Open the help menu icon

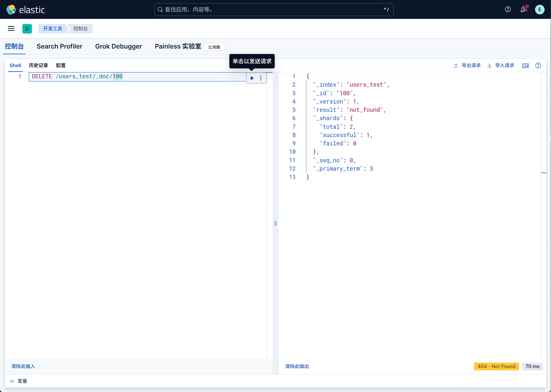pos(508,10)
